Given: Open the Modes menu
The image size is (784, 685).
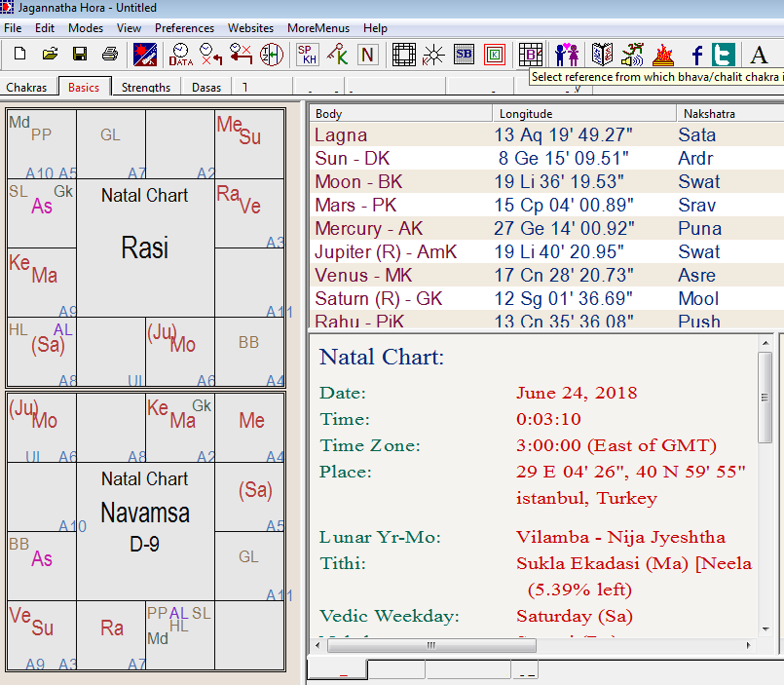Looking at the screenshot, I should (86, 28).
